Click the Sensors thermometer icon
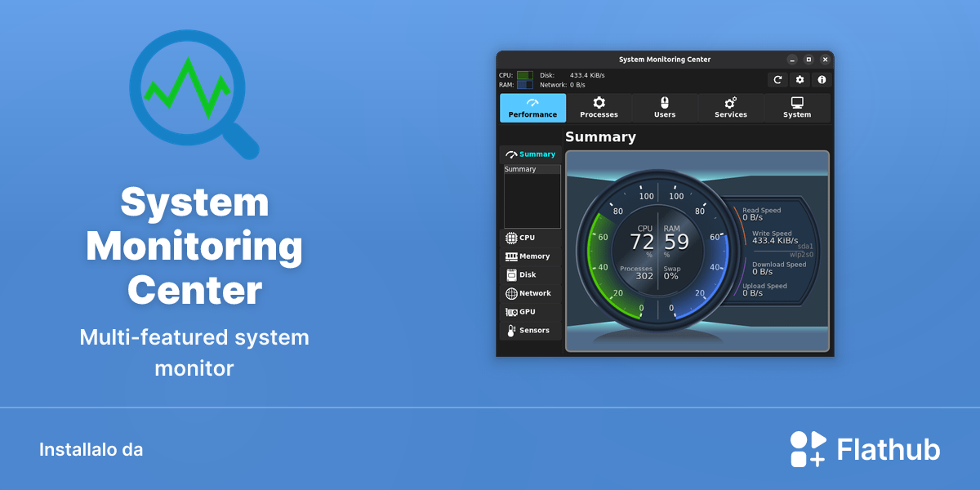The image size is (980, 490). click(x=511, y=331)
